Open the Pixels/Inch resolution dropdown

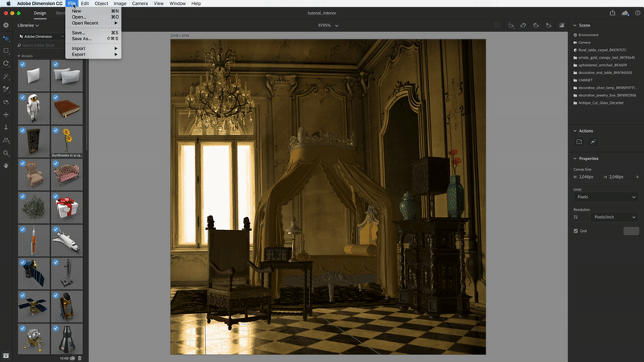coord(614,217)
